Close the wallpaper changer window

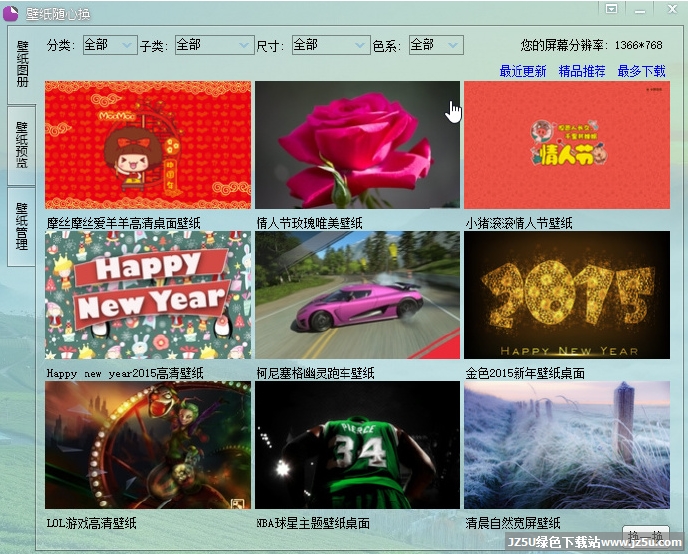click(x=672, y=9)
